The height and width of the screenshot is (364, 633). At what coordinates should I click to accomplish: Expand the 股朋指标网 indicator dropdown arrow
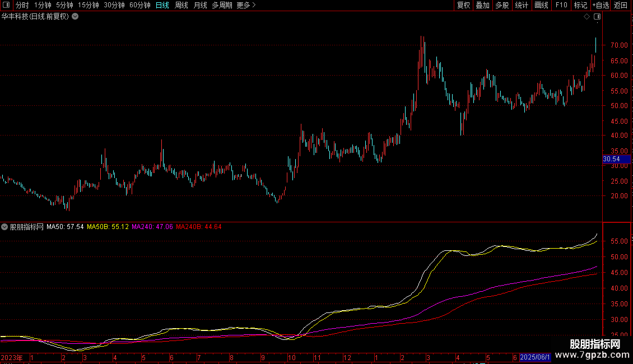click(4, 227)
